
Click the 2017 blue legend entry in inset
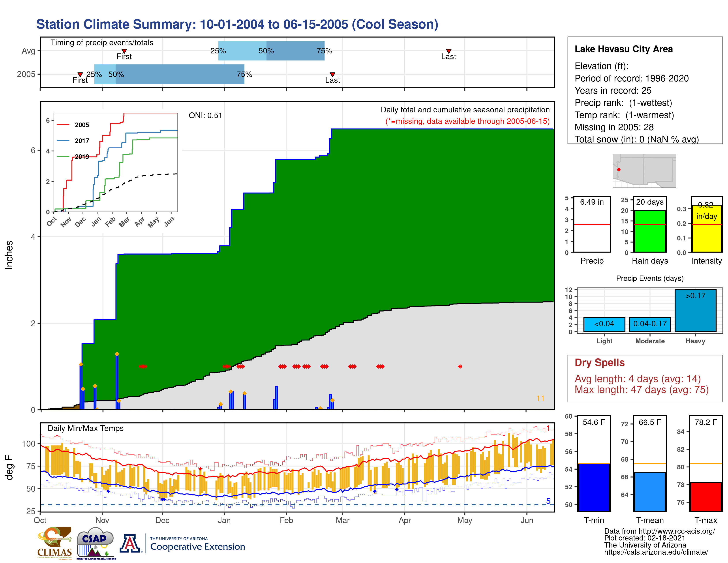[x=73, y=141]
